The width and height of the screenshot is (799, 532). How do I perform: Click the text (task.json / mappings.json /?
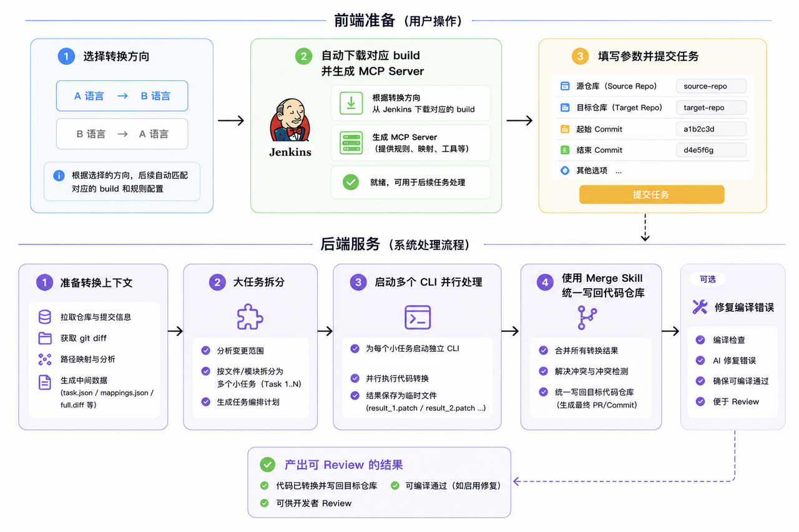click(107, 393)
